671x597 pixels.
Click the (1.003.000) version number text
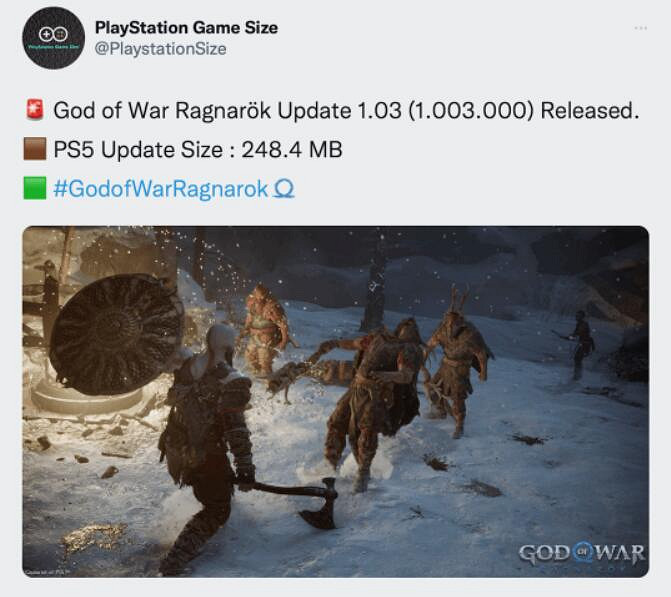tap(471, 110)
